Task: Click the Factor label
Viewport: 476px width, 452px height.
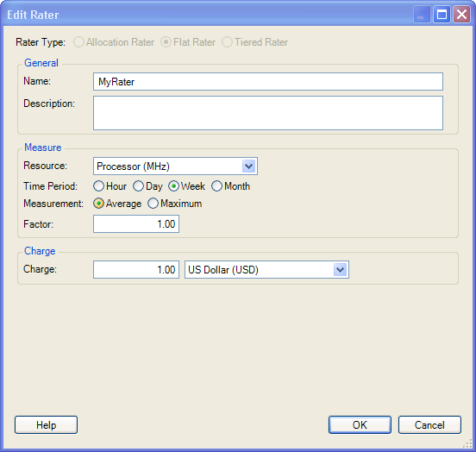Action: pos(38,224)
